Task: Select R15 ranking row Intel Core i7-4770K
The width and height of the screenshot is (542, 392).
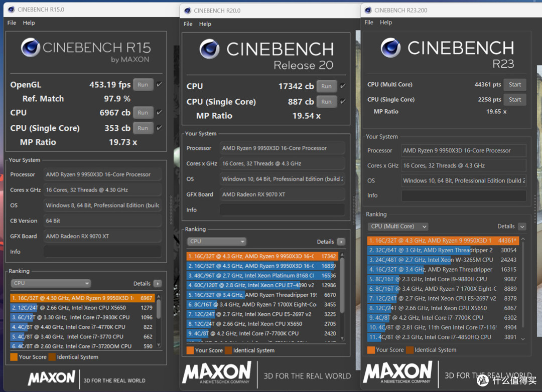Action: pos(82,327)
